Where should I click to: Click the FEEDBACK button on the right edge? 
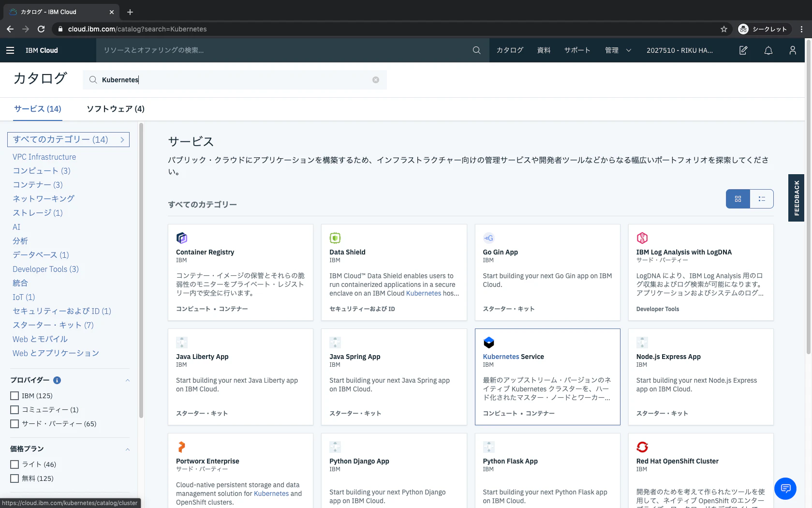pos(796,198)
